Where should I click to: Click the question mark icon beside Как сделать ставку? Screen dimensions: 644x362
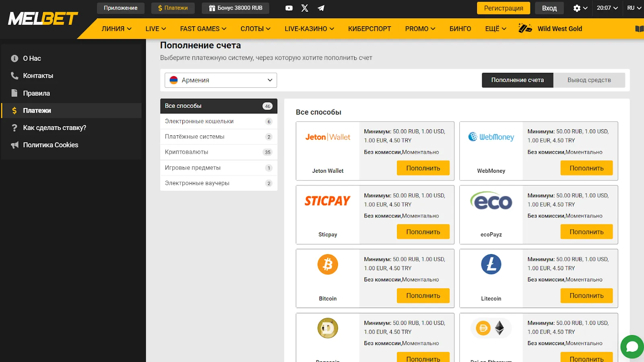[x=14, y=128]
